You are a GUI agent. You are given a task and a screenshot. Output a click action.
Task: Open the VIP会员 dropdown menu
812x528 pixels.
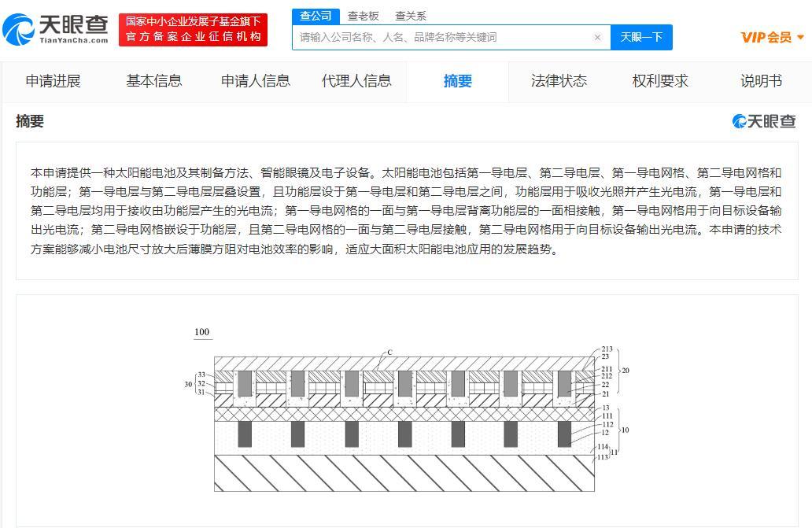(x=771, y=36)
